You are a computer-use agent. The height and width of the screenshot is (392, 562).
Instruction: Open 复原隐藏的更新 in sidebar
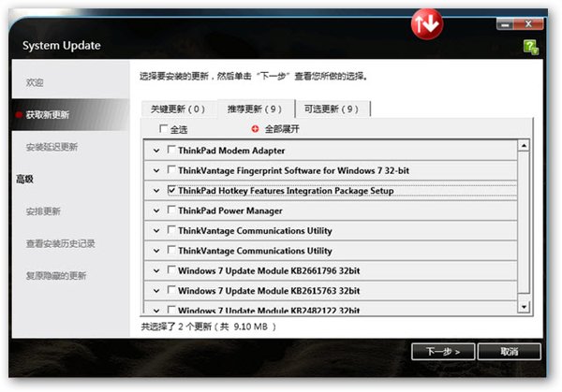(x=56, y=276)
